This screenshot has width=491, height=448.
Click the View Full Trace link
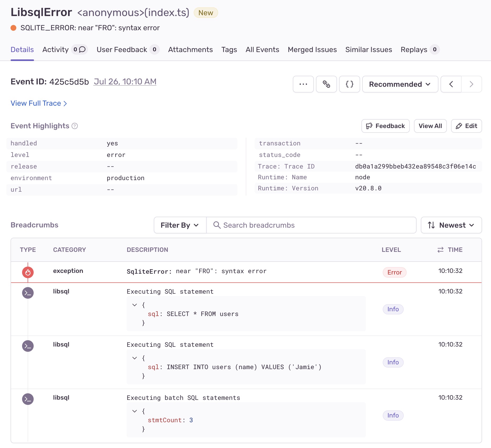coord(39,103)
